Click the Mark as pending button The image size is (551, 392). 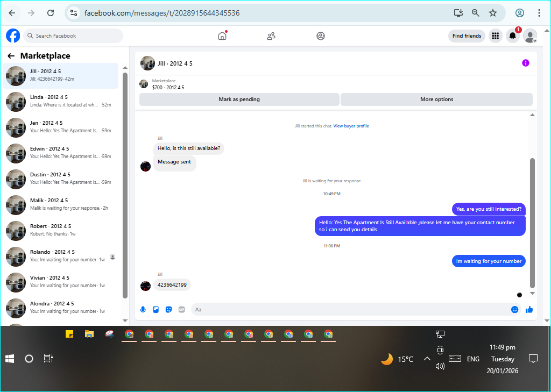pos(239,99)
